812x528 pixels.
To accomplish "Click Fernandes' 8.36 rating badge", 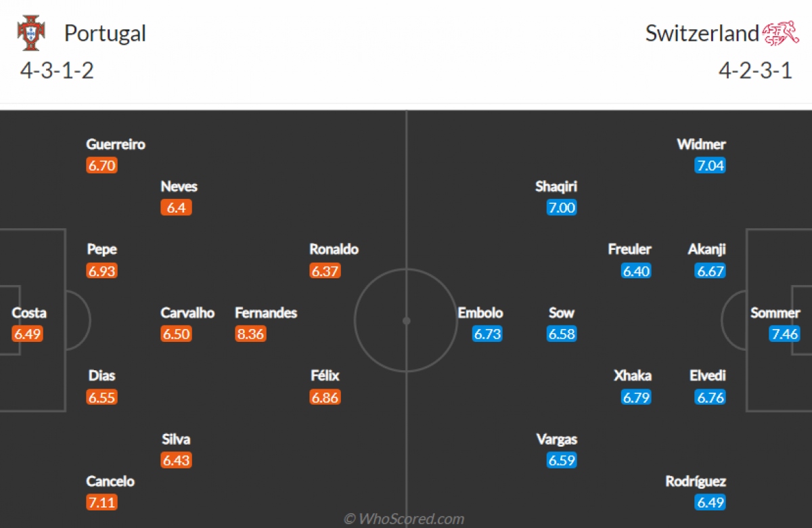I will pos(250,334).
